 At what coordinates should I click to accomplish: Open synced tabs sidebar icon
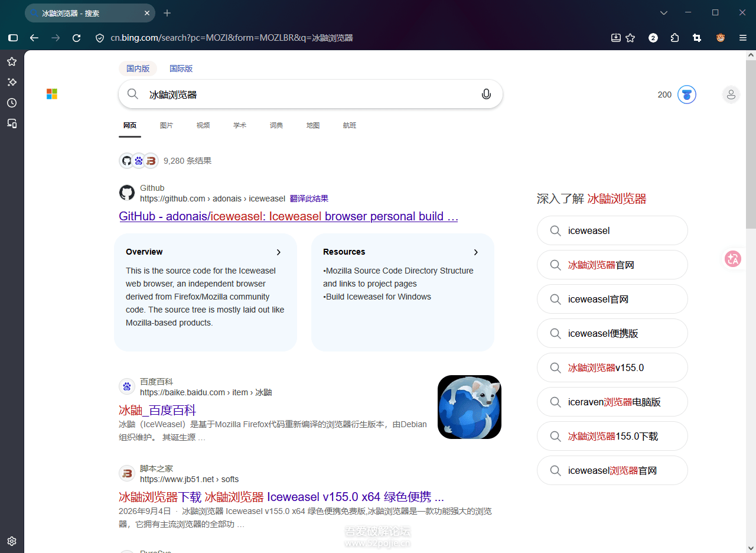(x=12, y=123)
